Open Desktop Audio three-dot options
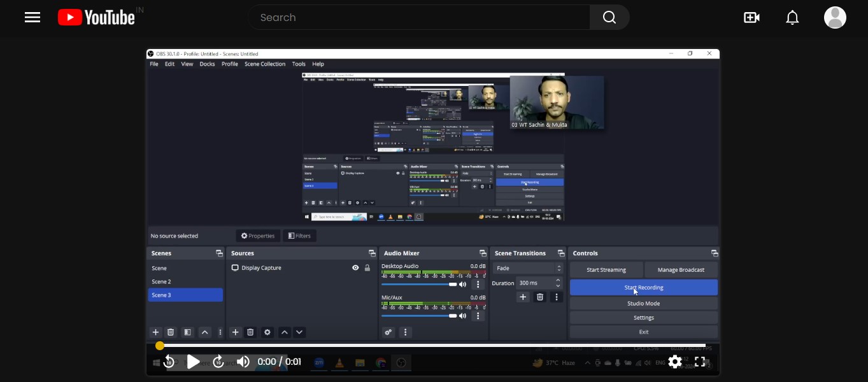Viewport: 868px width, 382px height. pos(478,284)
